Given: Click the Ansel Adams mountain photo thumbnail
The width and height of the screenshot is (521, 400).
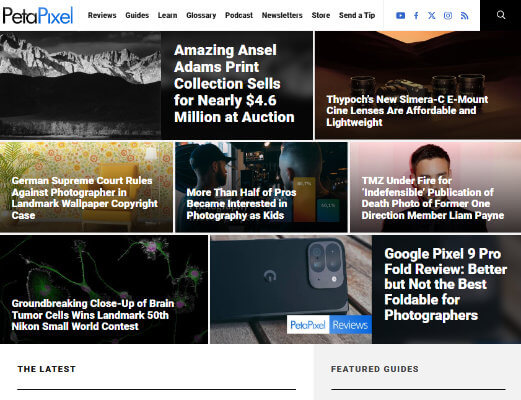Looking at the screenshot, I should (x=80, y=85).
